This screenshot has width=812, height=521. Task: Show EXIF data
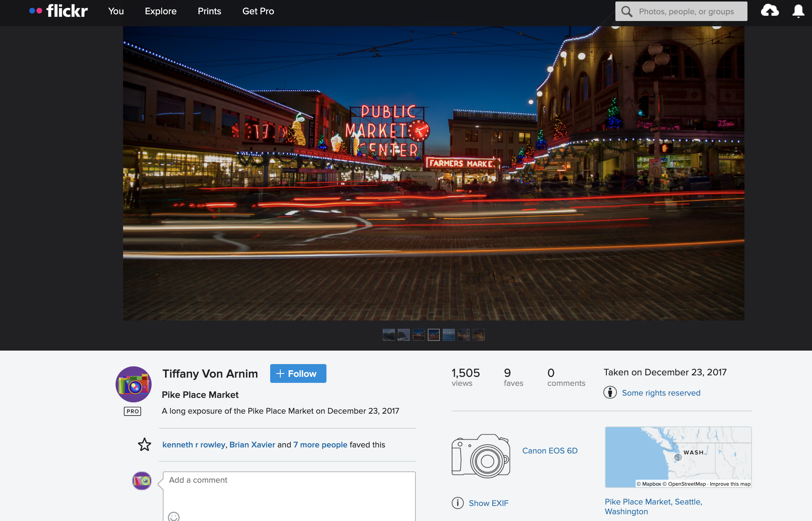click(x=489, y=503)
